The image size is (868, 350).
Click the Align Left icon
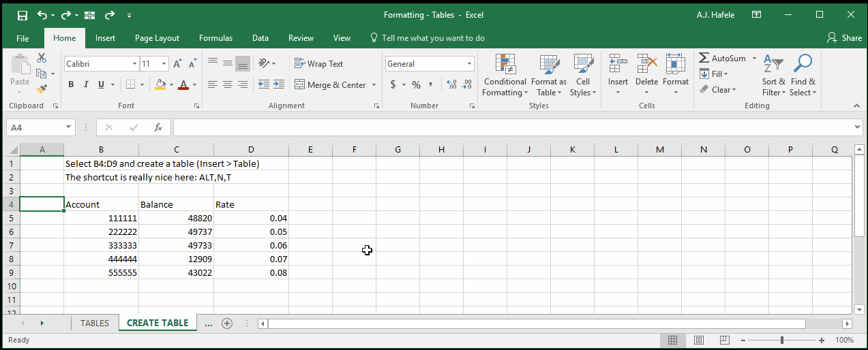pos(212,84)
